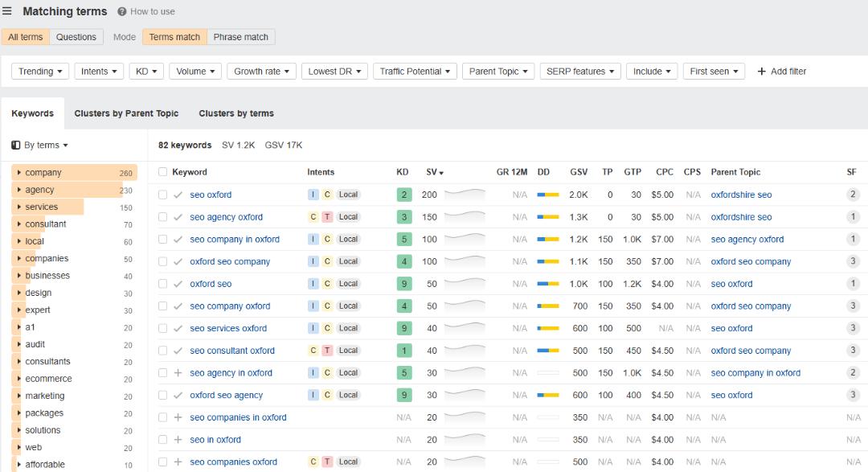Open the KD filter dropdown
Viewport: 868px width, 472px height.
pyautogui.click(x=146, y=72)
